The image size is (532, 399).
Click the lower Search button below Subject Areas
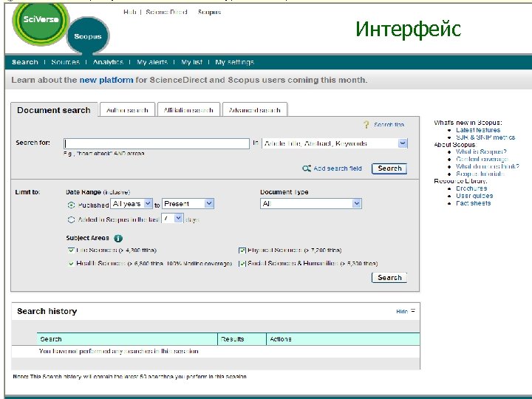[389, 278]
